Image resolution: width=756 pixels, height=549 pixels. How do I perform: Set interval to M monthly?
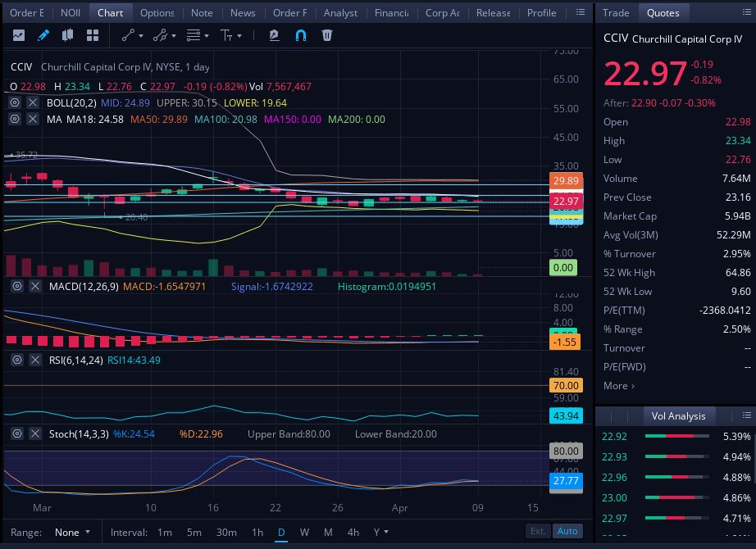[328, 532]
